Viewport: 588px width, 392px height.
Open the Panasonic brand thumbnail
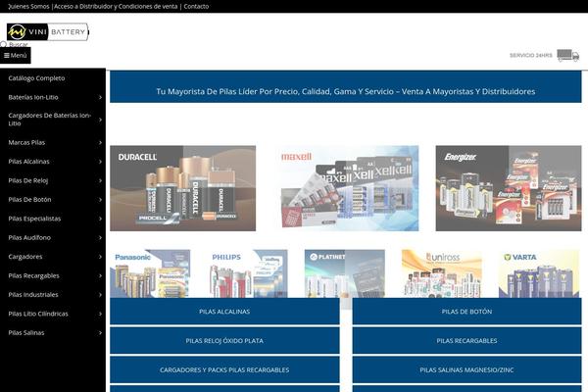150,273
